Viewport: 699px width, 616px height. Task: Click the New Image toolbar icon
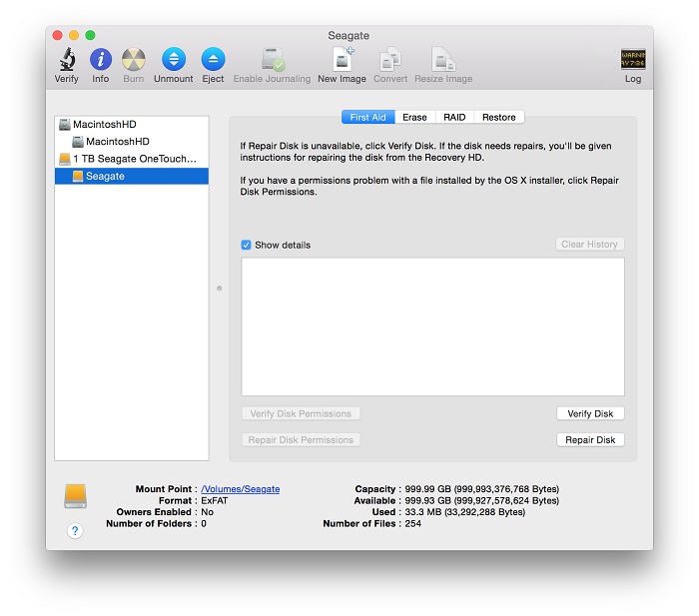(342, 60)
